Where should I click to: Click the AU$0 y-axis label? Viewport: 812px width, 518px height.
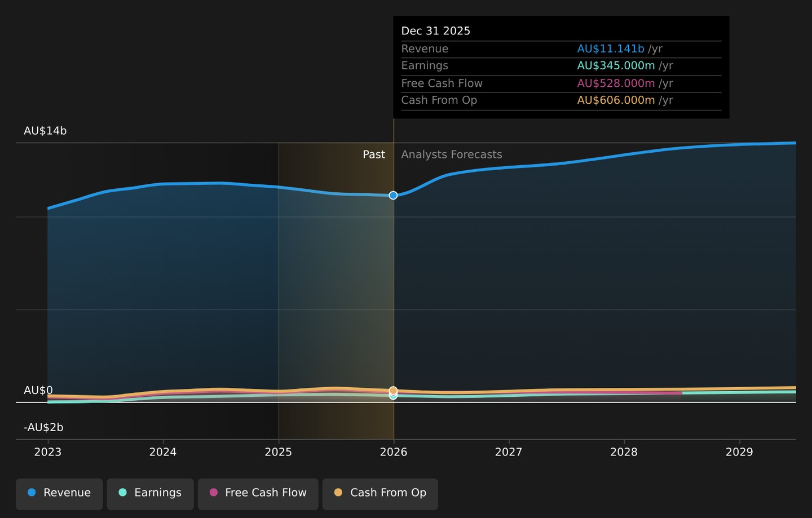tap(38, 391)
